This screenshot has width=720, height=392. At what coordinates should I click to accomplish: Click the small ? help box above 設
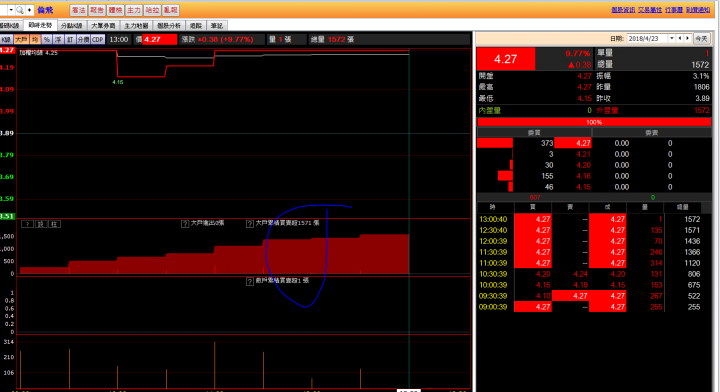pos(28,224)
